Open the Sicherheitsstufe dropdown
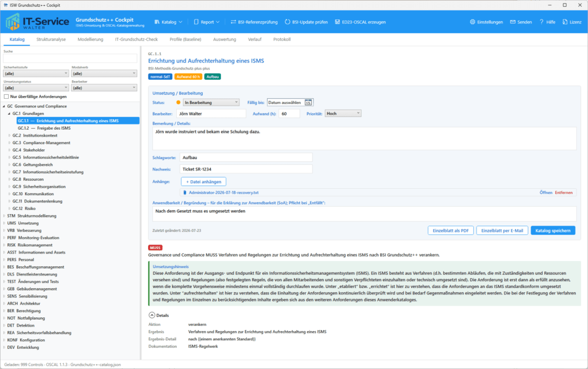Viewport: 588px width, 369px height. 36,73
